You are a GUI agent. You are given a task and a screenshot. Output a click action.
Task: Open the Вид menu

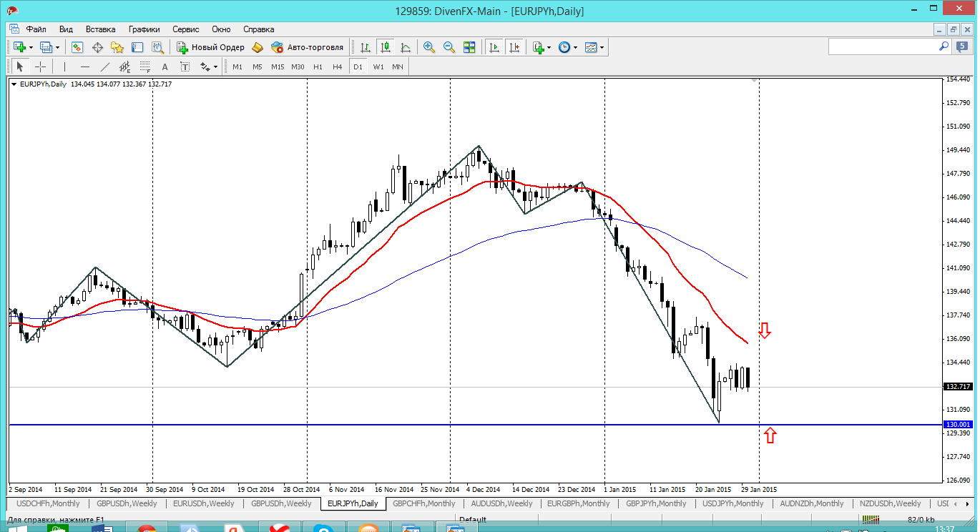66,29
